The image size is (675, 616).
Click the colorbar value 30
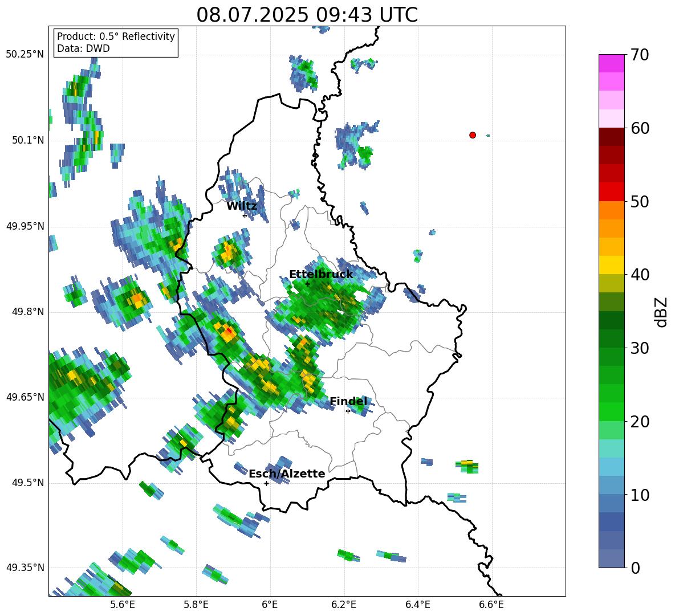point(640,348)
